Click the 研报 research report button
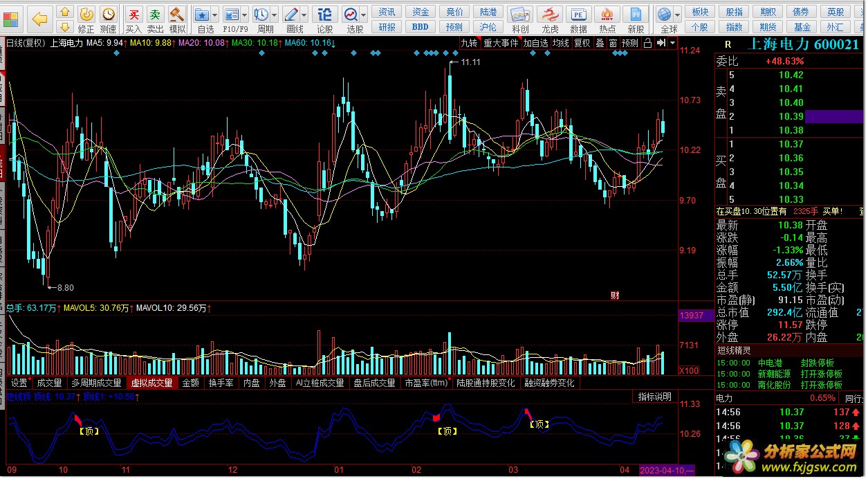868x479 pixels. coord(387,27)
